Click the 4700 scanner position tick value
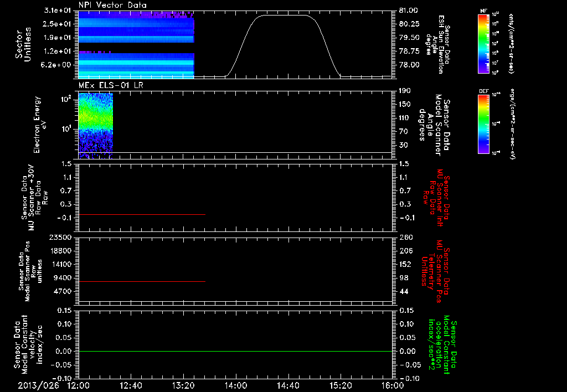567x392 pixels. coord(62,291)
